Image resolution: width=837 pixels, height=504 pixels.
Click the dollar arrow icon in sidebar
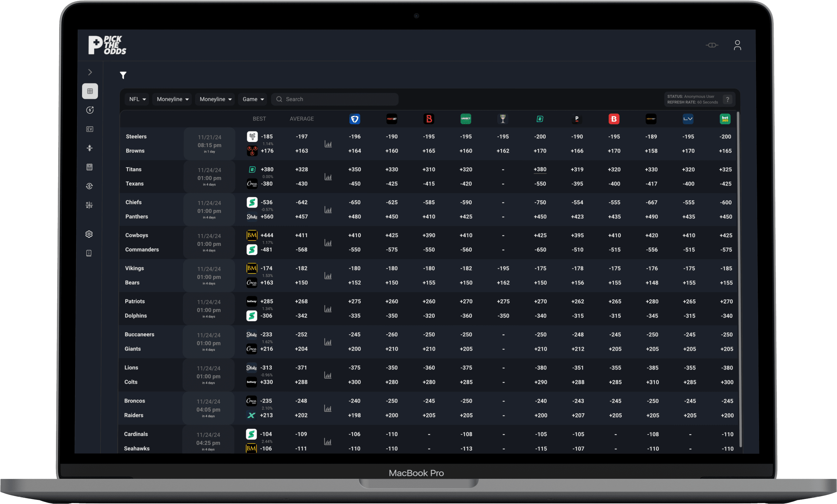[x=90, y=110]
